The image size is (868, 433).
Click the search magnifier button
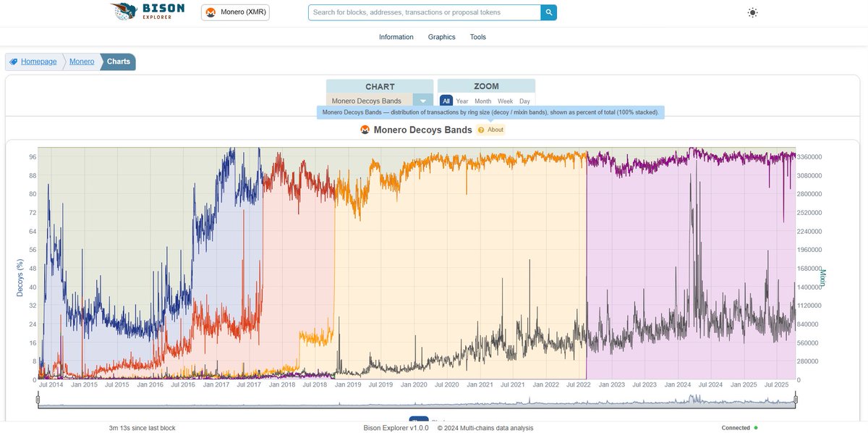(x=549, y=12)
